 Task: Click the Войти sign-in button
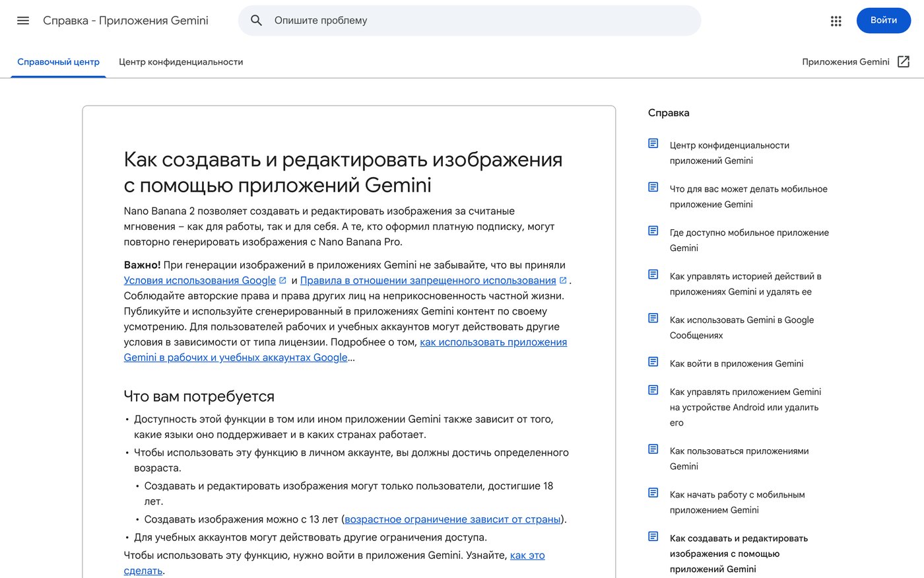coord(883,20)
